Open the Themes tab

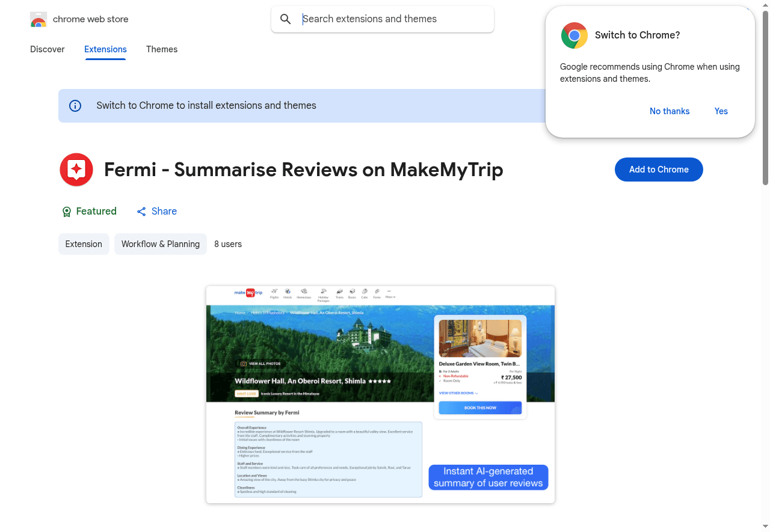[162, 49]
